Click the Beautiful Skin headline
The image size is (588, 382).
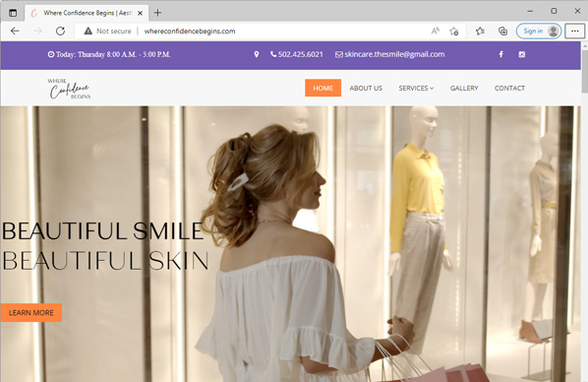[106, 261]
